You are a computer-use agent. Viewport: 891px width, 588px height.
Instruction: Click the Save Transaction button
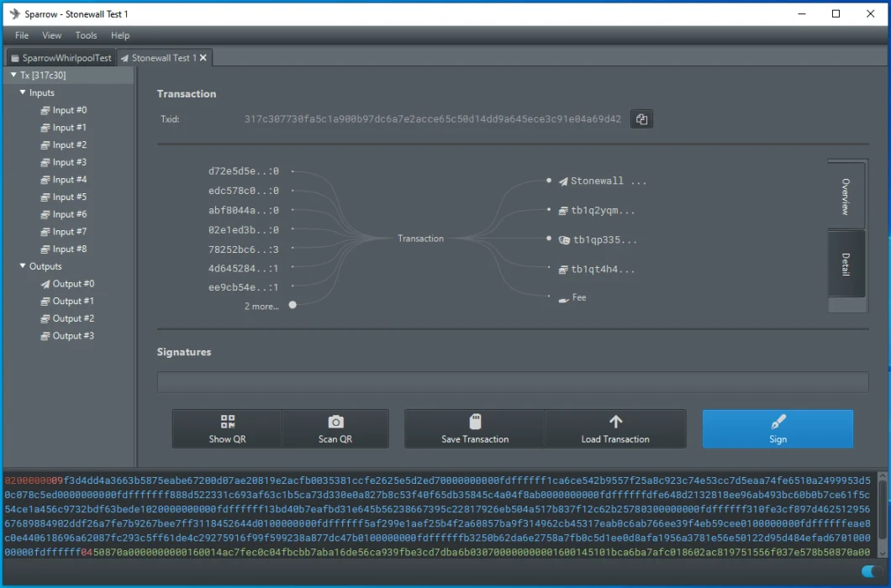click(475, 428)
